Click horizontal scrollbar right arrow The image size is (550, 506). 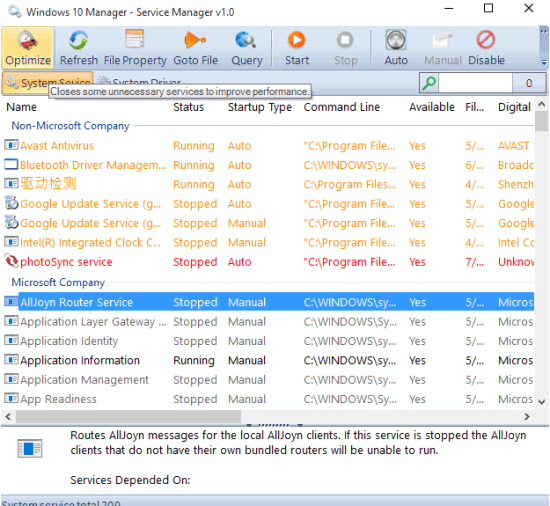tap(527, 417)
